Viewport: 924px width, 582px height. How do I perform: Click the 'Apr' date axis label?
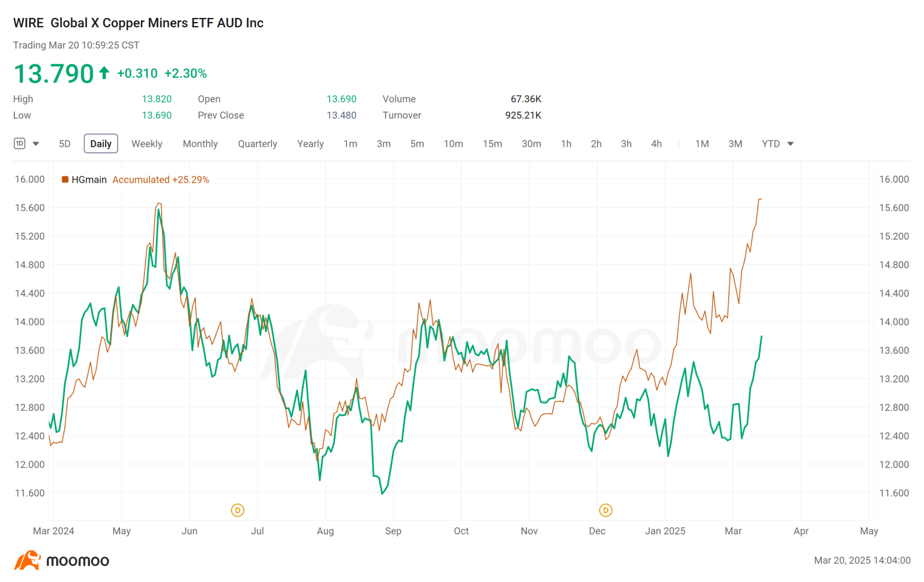(801, 531)
